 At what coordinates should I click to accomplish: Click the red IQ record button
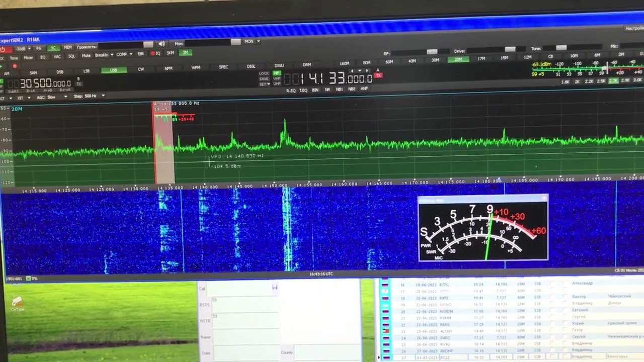[x=155, y=53]
